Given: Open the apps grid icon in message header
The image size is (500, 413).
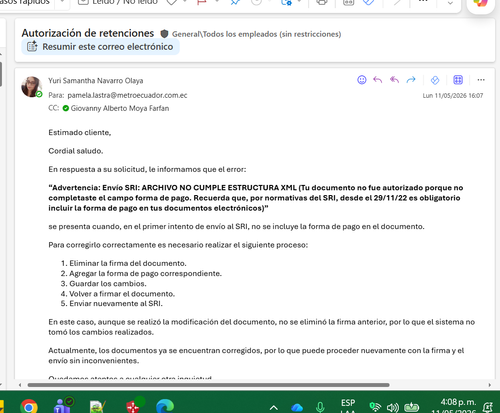Looking at the screenshot, I should (x=458, y=80).
